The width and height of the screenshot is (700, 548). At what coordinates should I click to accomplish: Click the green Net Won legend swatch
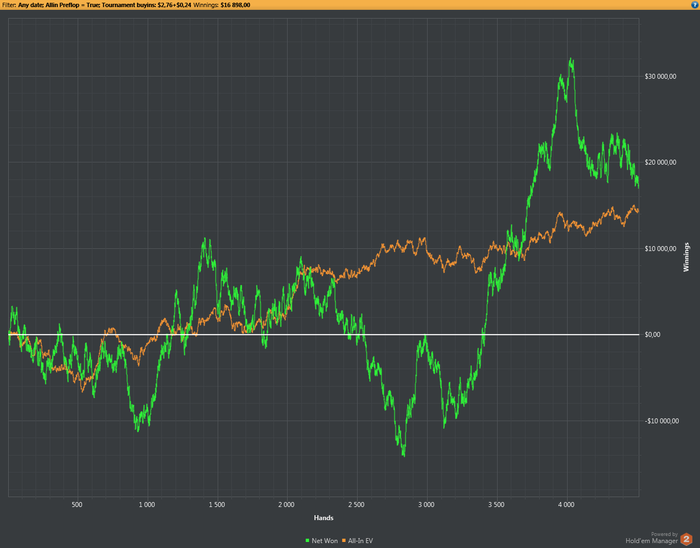coord(307,540)
